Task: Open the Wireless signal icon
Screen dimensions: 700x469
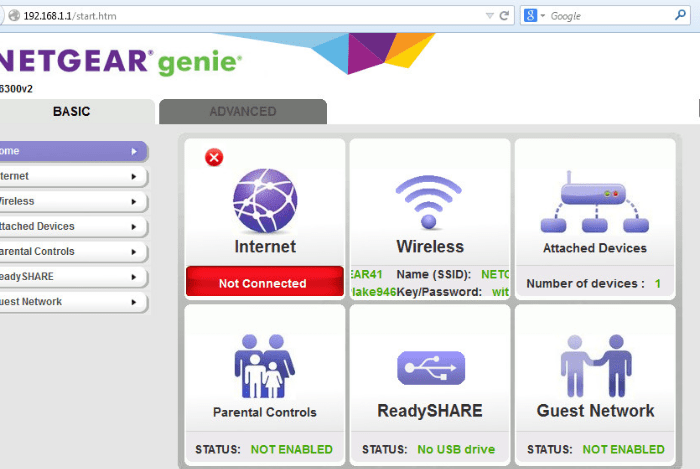Action: pos(429,202)
